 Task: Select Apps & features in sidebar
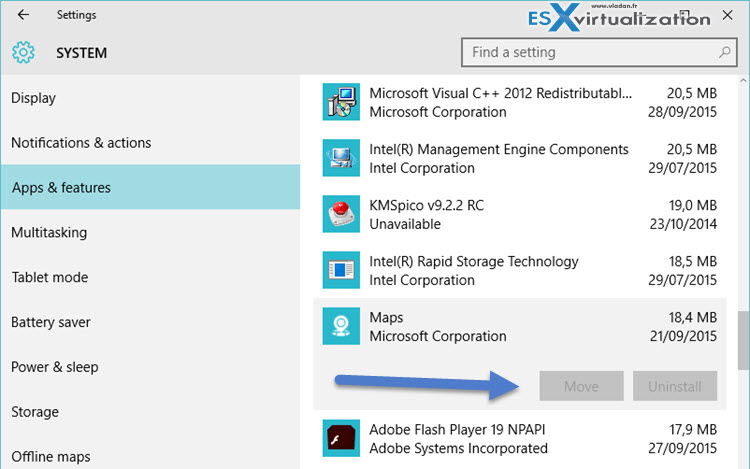(150, 187)
